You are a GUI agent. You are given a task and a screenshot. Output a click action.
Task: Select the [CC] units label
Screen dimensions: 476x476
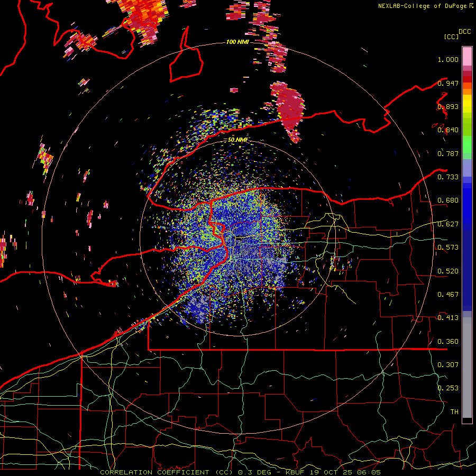(x=452, y=36)
